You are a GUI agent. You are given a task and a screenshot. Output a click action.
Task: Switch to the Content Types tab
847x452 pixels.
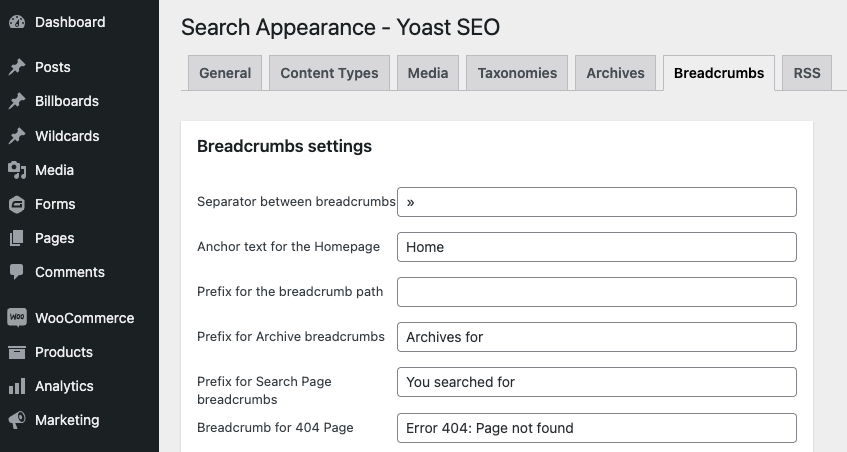[329, 73]
